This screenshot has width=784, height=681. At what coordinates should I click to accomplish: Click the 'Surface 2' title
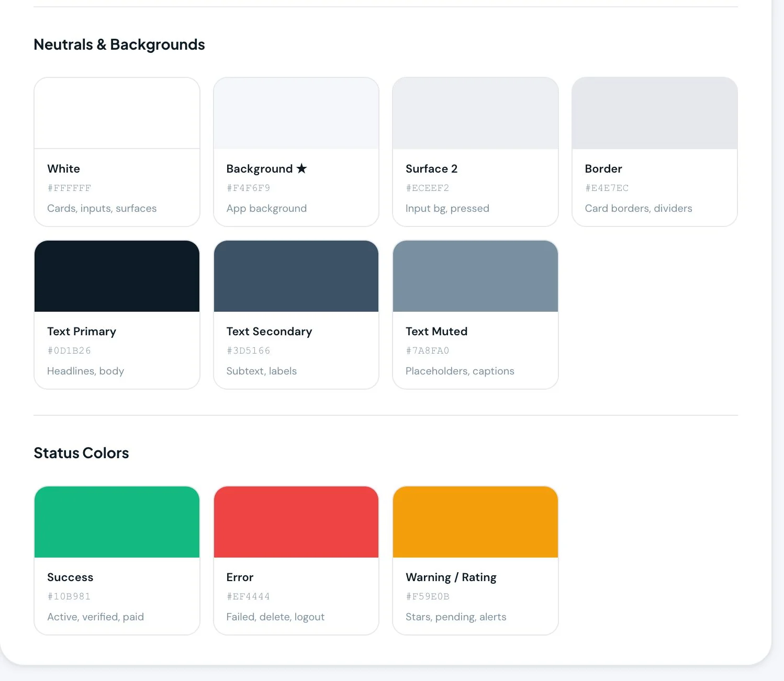pyautogui.click(x=432, y=169)
